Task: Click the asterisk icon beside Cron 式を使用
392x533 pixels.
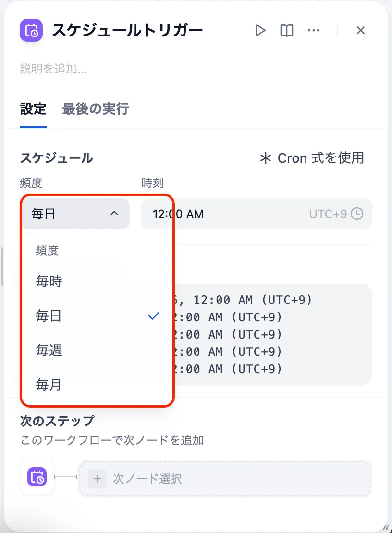Action: 265,158
